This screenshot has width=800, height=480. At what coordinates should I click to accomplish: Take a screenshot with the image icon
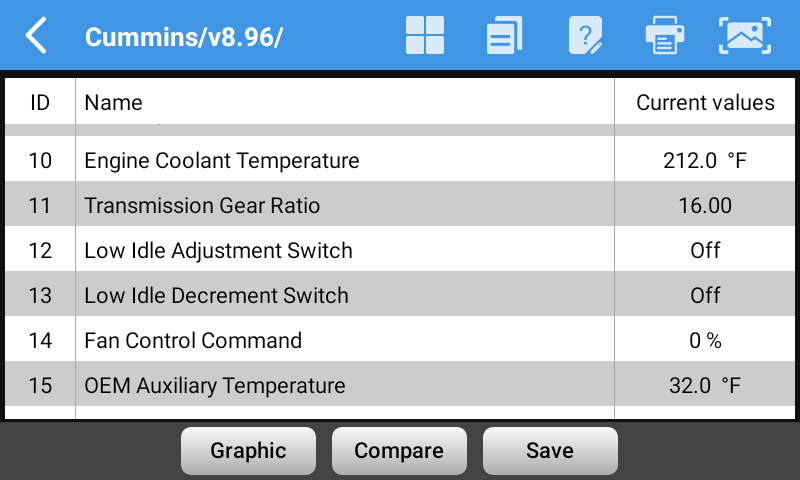point(745,36)
